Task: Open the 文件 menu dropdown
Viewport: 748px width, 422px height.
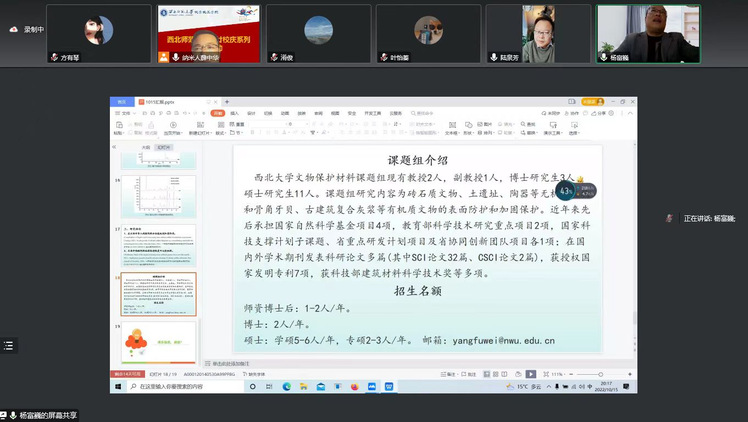Action: [128, 113]
